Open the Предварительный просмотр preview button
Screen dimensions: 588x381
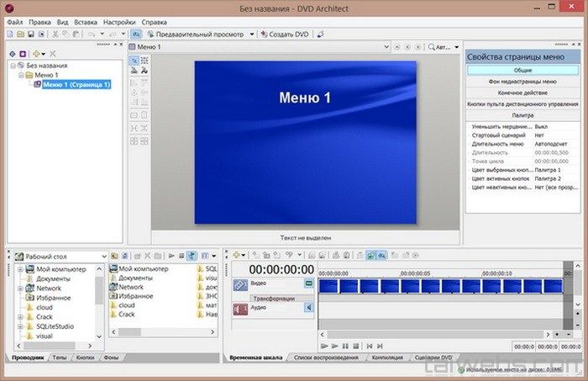(x=195, y=34)
